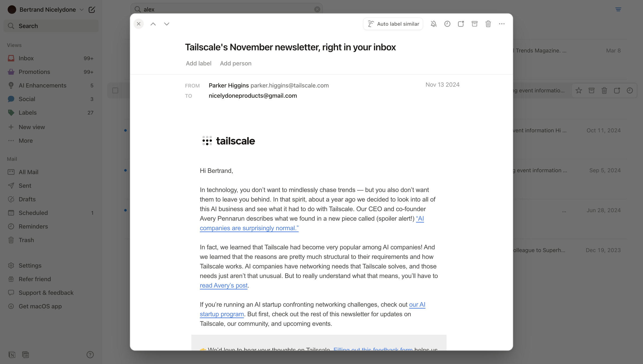The width and height of the screenshot is (643, 364).
Task: Delete the Tailscale newsletter email
Action: pos(488,24)
